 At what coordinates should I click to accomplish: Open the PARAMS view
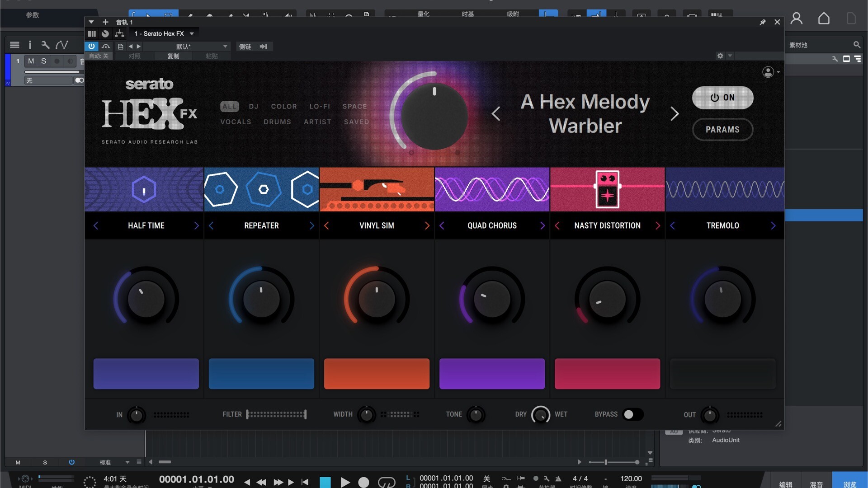722,130
